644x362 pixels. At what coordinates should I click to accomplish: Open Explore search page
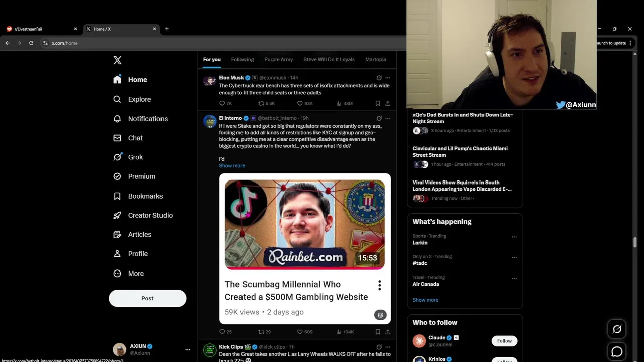[x=132, y=99]
